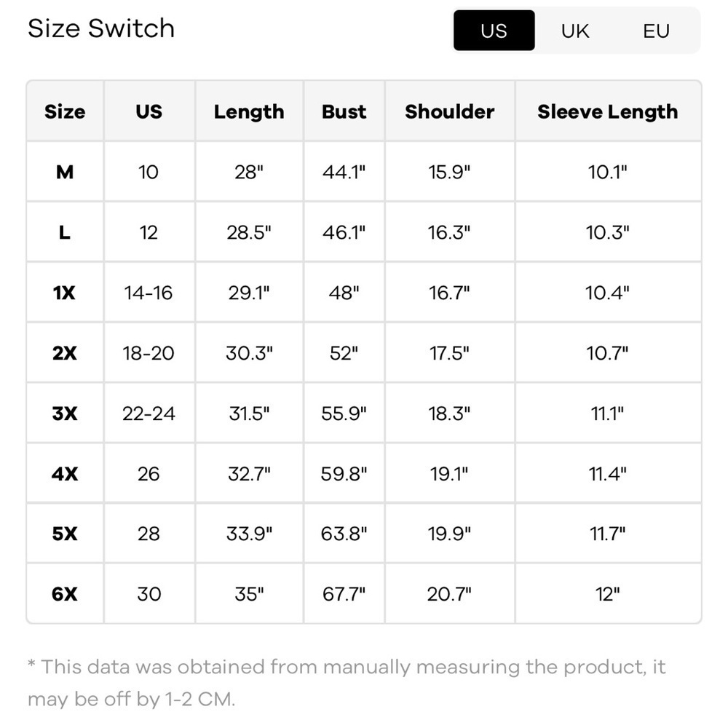The image size is (728, 728).
Task: Select the 1X size row label
Action: tap(65, 293)
